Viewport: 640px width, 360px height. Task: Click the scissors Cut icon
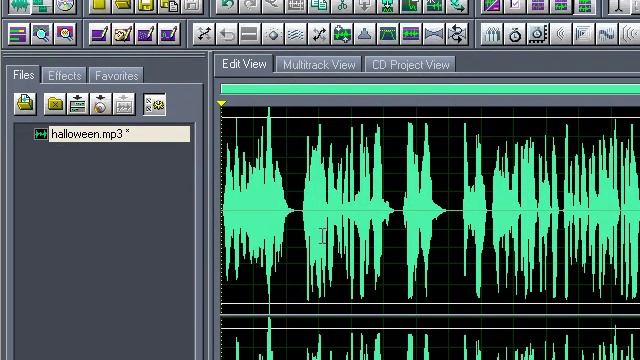coord(342,6)
